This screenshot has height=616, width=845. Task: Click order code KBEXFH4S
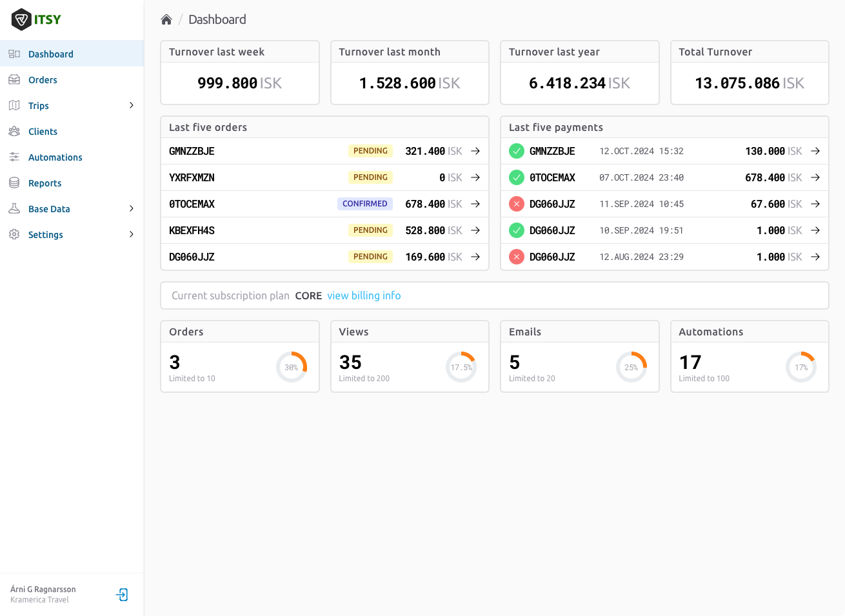(x=192, y=230)
